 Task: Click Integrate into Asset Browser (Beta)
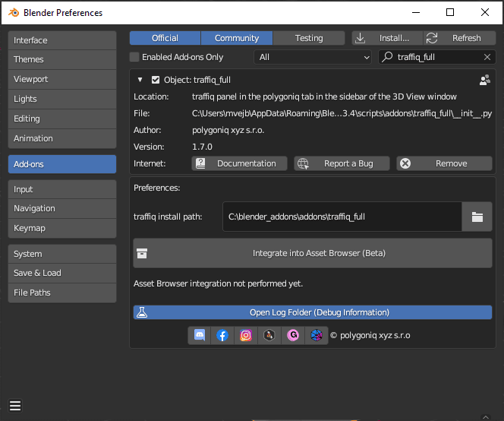[x=312, y=253]
